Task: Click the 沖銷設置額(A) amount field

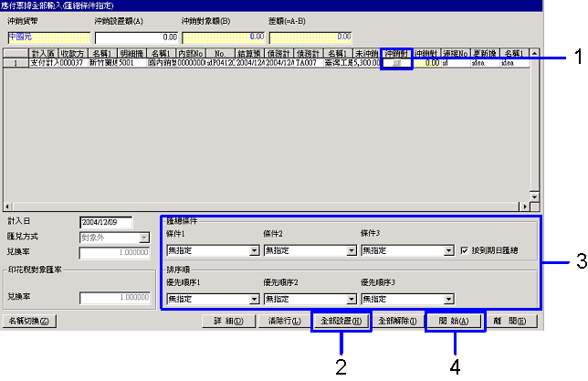Action: pos(135,37)
